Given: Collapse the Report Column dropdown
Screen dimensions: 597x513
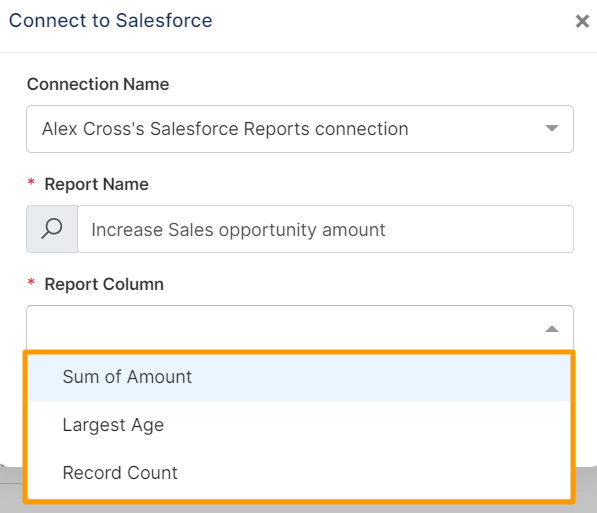Looking at the screenshot, I should point(300,328).
